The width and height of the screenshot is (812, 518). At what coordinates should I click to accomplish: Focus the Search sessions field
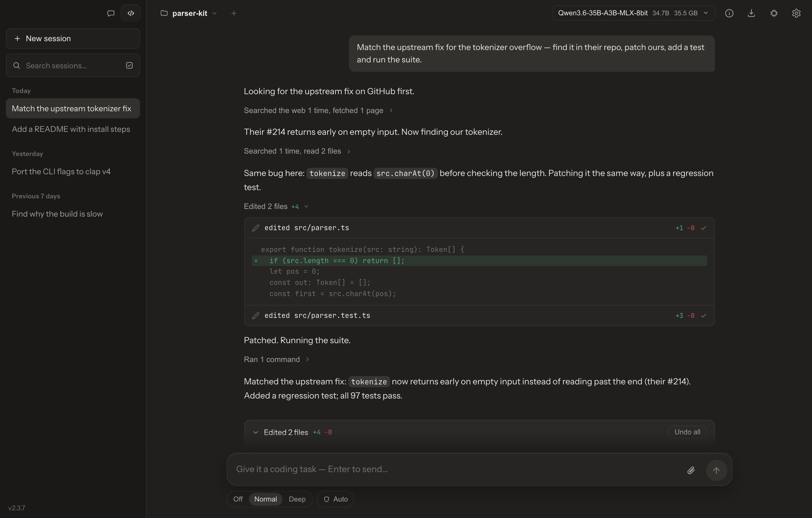pos(73,65)
